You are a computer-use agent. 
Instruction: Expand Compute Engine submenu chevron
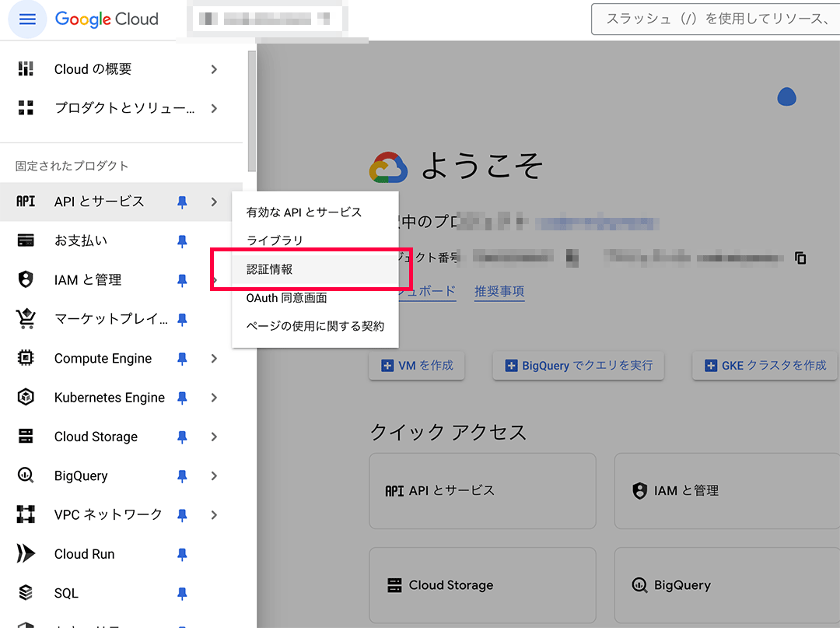pos(214,358)
